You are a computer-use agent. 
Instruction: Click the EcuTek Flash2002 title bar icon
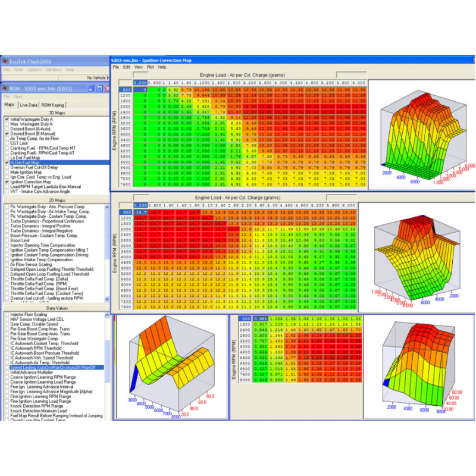5,61
